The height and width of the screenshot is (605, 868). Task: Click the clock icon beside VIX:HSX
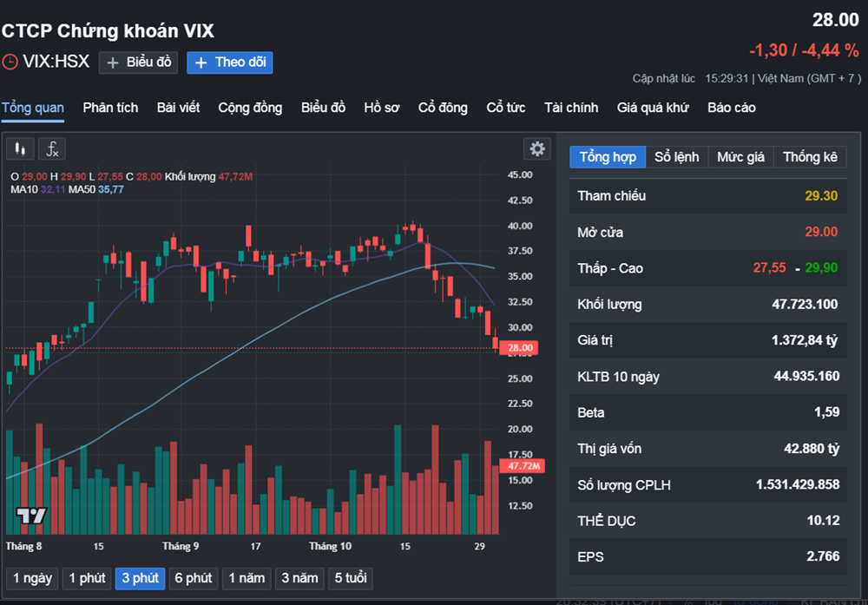(10, 62)
